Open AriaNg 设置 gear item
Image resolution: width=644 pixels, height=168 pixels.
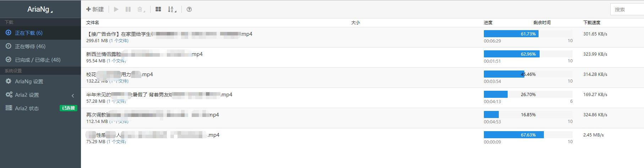click(x=28, y=82)
